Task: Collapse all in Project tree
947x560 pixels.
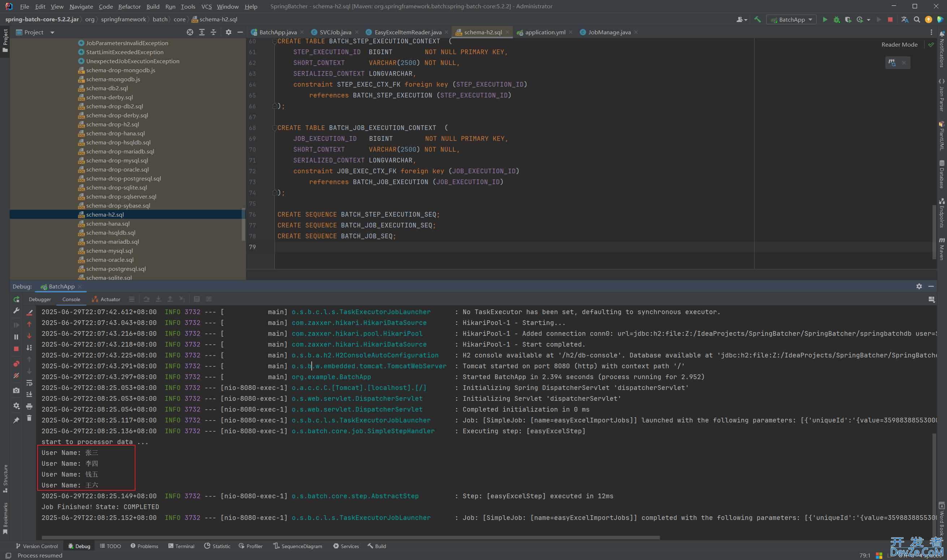Action: point(213,32)
